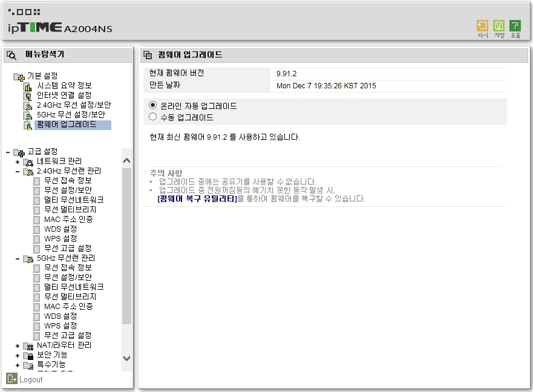Open 멀티 무선네트워크 under 2.4GHz 무선랜 관리
The image size is (533, 392).
tap(74, 200)
